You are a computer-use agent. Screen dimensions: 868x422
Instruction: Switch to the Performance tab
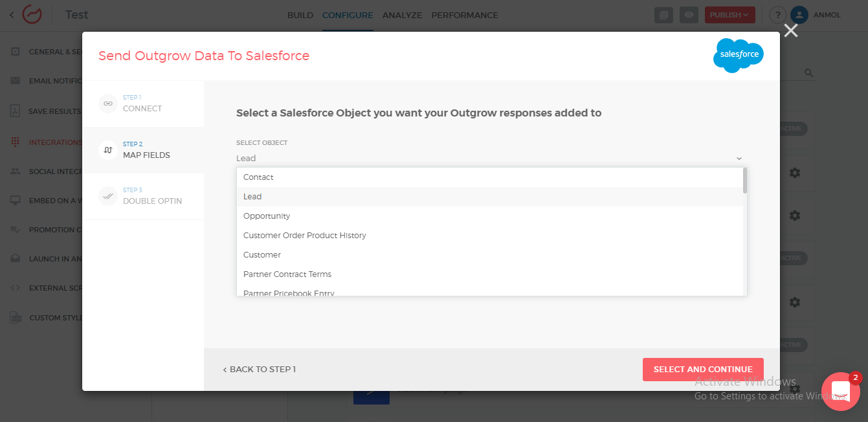(465, 15)
